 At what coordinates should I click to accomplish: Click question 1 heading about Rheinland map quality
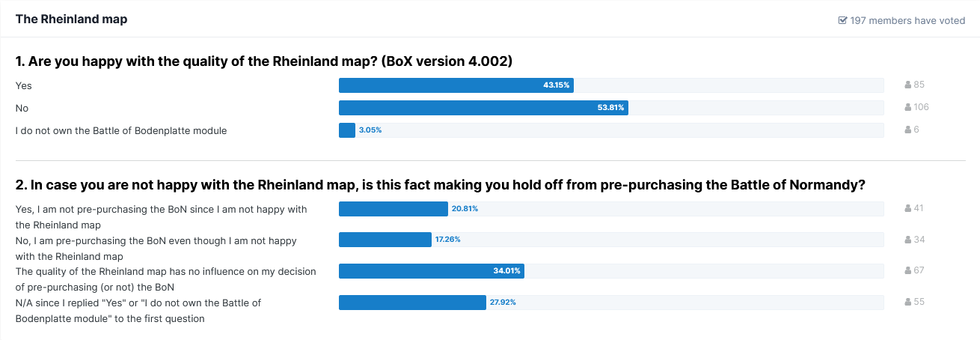(x=263, y=61)
